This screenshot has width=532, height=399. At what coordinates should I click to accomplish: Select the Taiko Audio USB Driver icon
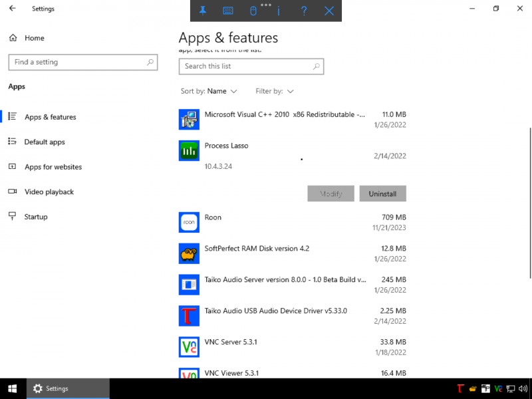coord(189,316)
